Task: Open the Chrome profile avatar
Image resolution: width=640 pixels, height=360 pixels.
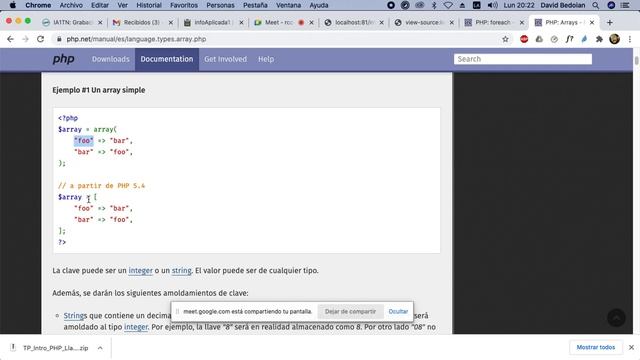Action: 614,39
